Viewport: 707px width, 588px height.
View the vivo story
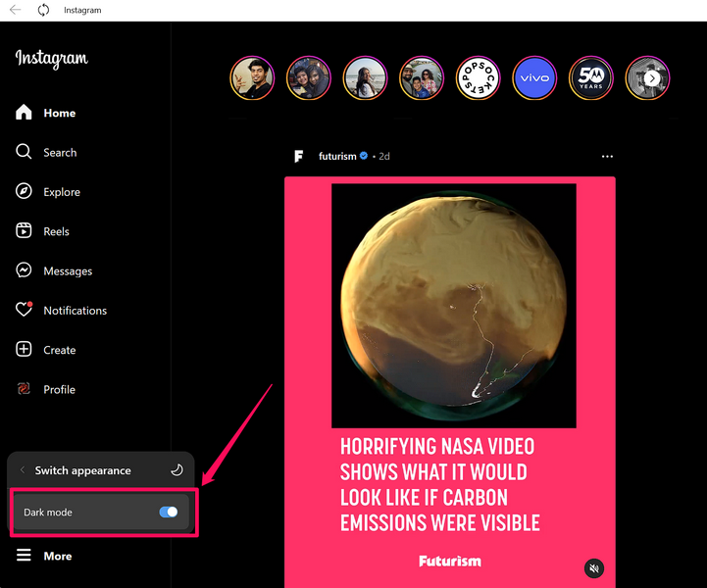[534, 78]
